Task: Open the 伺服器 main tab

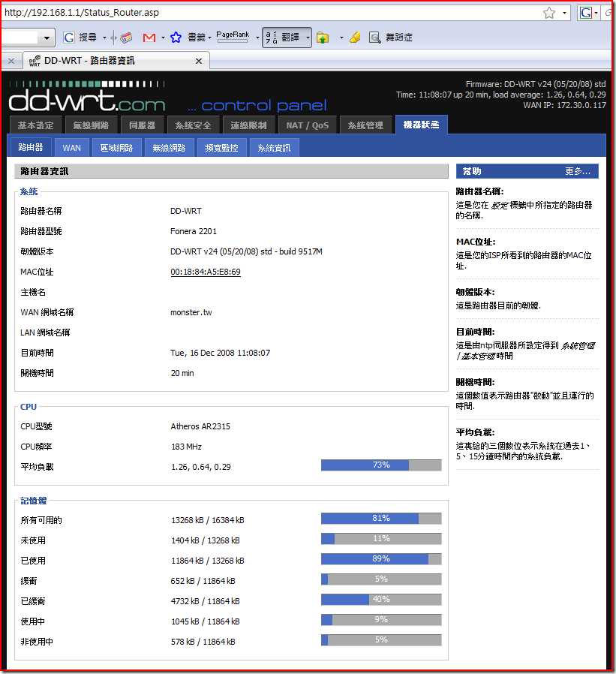Action: (x=143, y=125)
